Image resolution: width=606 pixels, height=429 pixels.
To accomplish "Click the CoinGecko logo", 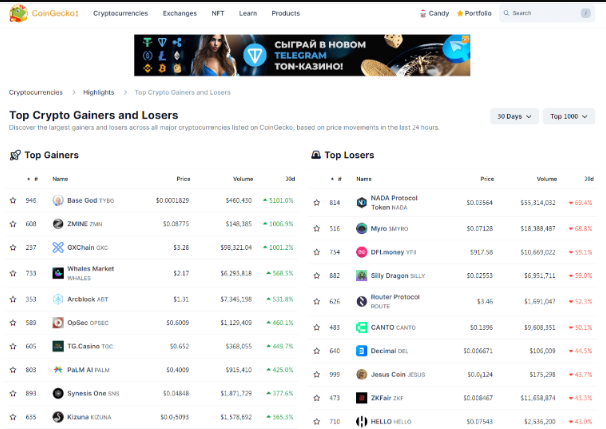I will [x=44, y=13].
